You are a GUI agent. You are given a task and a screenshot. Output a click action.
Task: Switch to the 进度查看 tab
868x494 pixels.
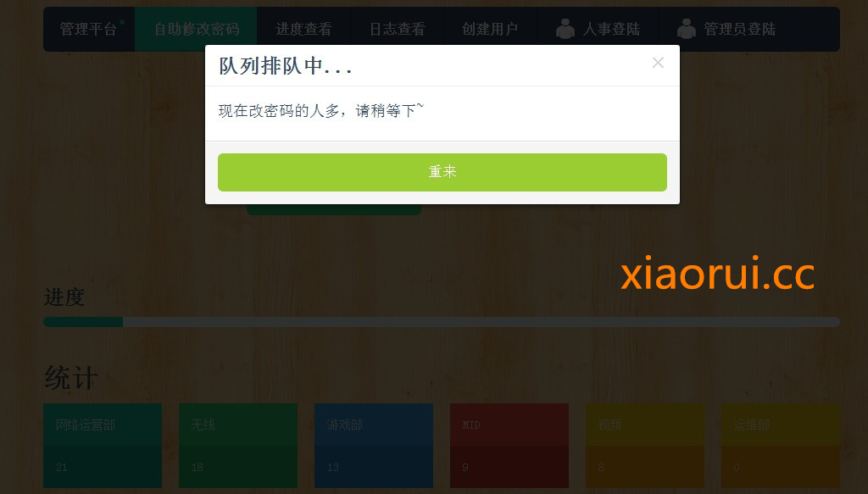pos(303,29)
